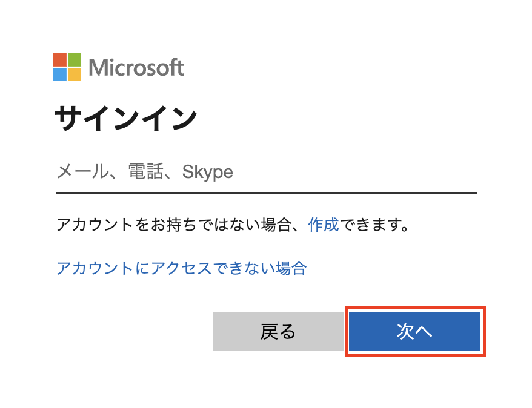Focus the メール、電話、Skype input field
Screen dimensions: 532x408
tap(267, 172)
